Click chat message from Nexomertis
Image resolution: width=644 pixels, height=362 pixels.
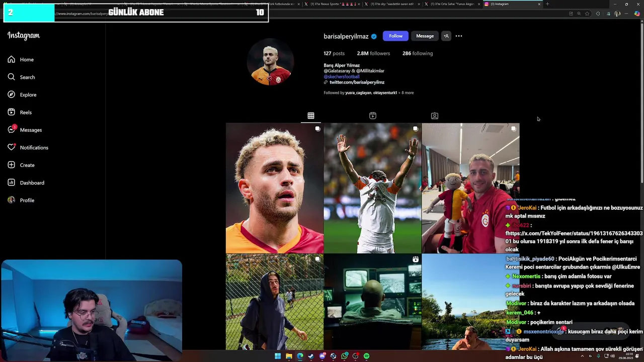pyautogui.click(x=558, y=276)
